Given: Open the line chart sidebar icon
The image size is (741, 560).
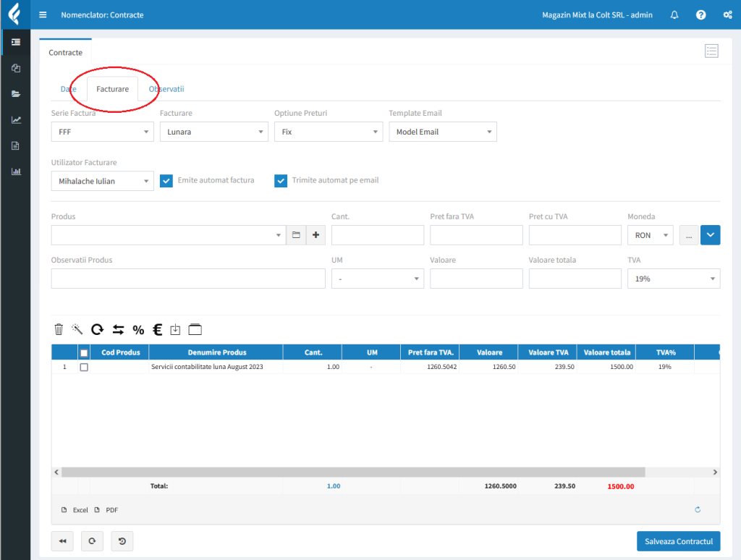Looking at the screenshot, I should coord(16,119).
